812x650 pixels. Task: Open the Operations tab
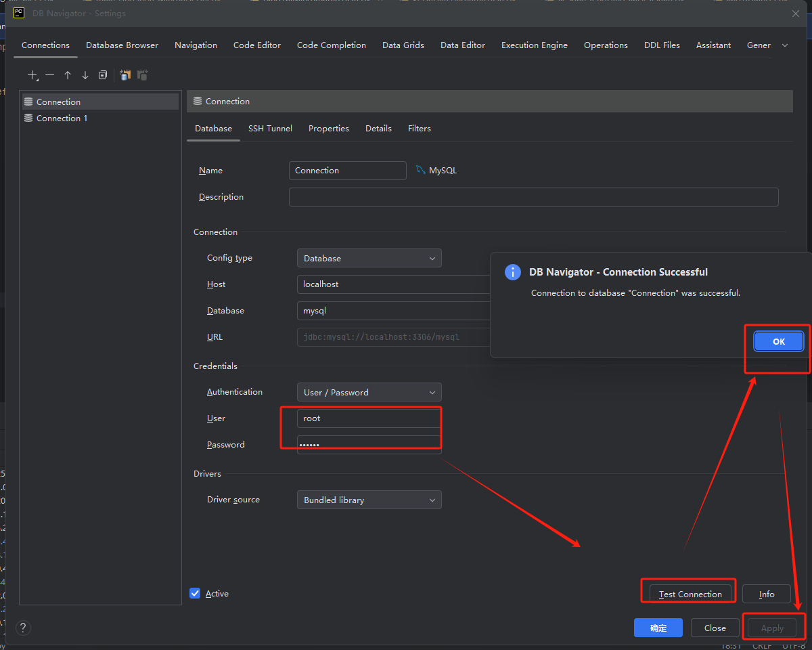[x=606, y=45]
